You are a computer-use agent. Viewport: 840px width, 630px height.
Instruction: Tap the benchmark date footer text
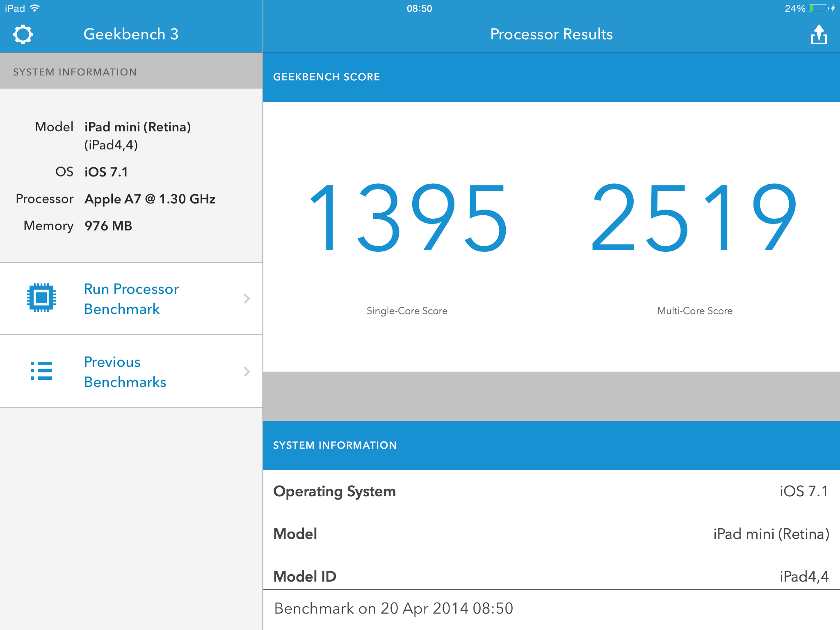(393, 608)
